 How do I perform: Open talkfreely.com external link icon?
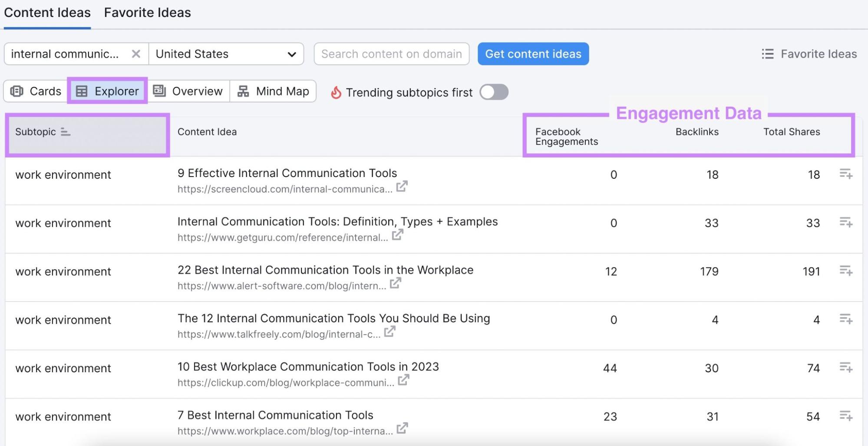[x=390, y=331]
